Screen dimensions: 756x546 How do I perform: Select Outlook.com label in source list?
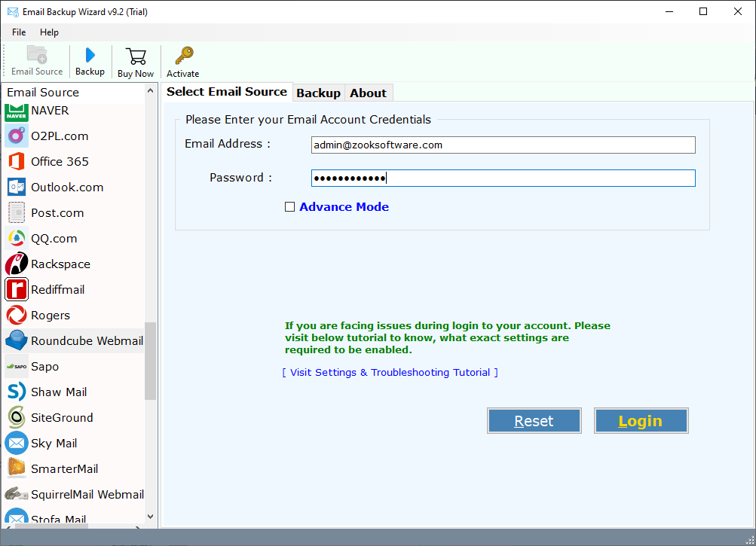(67, 187)
